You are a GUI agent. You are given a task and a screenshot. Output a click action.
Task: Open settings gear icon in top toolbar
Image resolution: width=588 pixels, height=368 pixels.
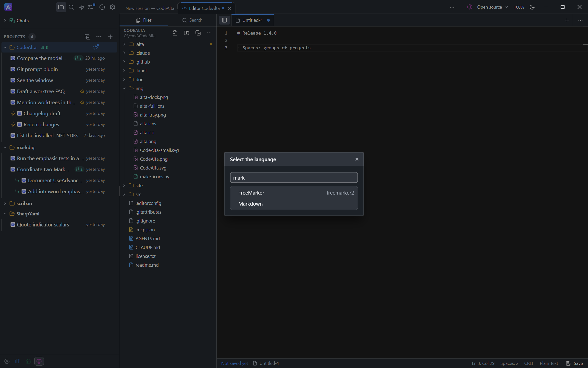[x=112, y=7]
